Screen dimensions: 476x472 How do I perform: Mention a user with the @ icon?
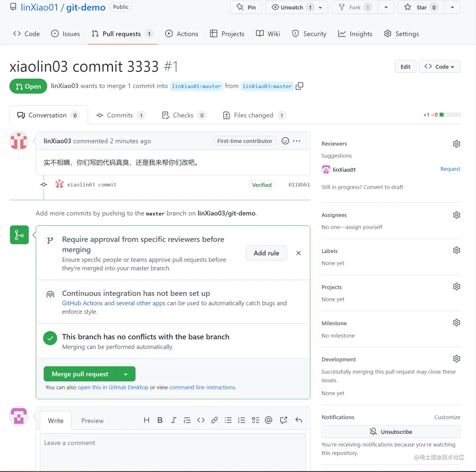[269, 420]
